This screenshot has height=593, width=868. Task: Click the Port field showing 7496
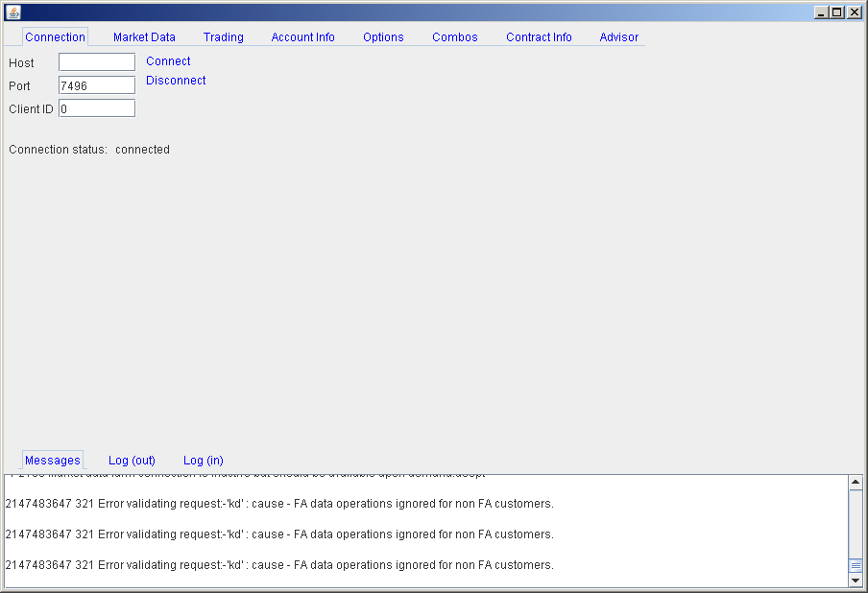click(x=97, y=85)
